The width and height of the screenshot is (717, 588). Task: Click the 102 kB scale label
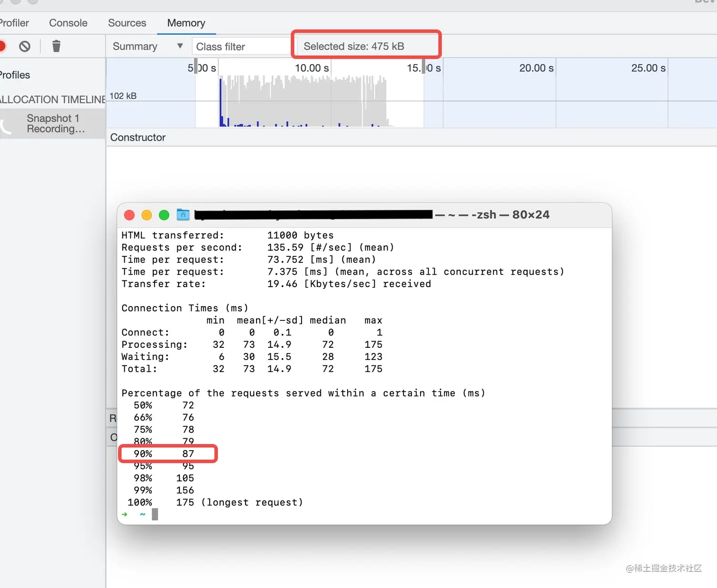(123, 96)
